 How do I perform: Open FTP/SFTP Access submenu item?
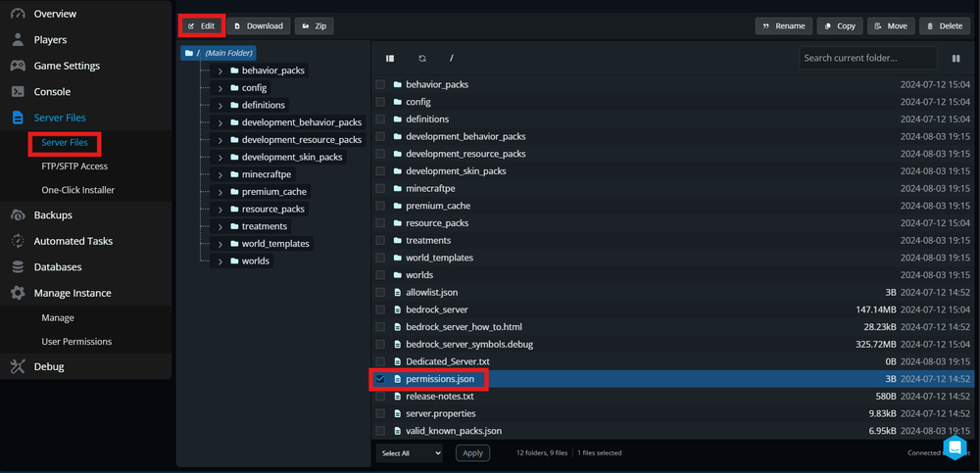pyautogui.click(x=74, y=166)
